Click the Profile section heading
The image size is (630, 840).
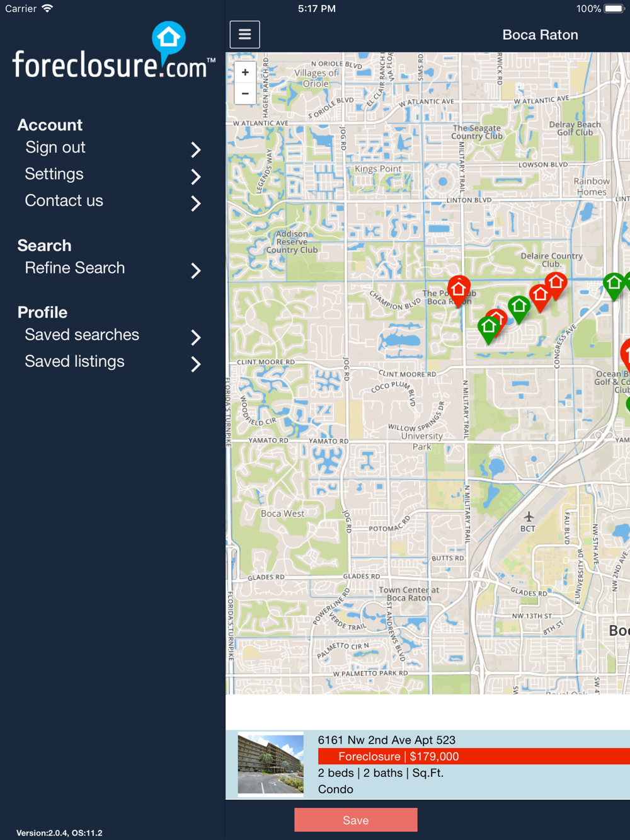pos(42,312)
